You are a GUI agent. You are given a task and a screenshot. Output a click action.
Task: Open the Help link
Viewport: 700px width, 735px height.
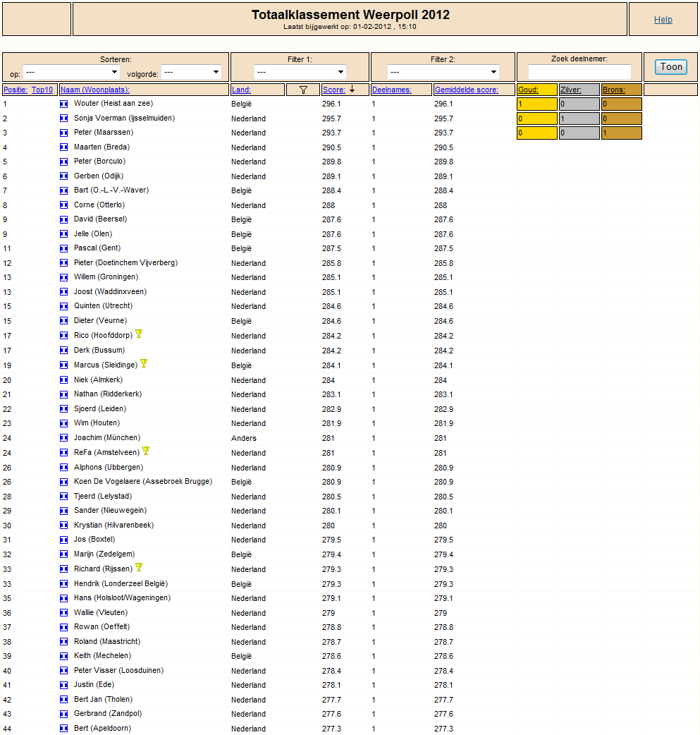pyautogui.click(x=663, y=20)
